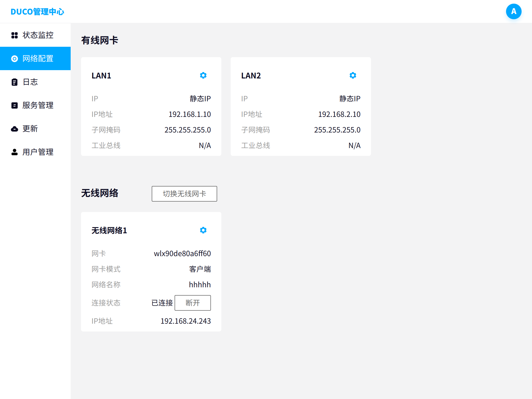Screen dimensions: 532x399
Task: Click the DUCO管理中心 logo link
Action: point(37,12)
